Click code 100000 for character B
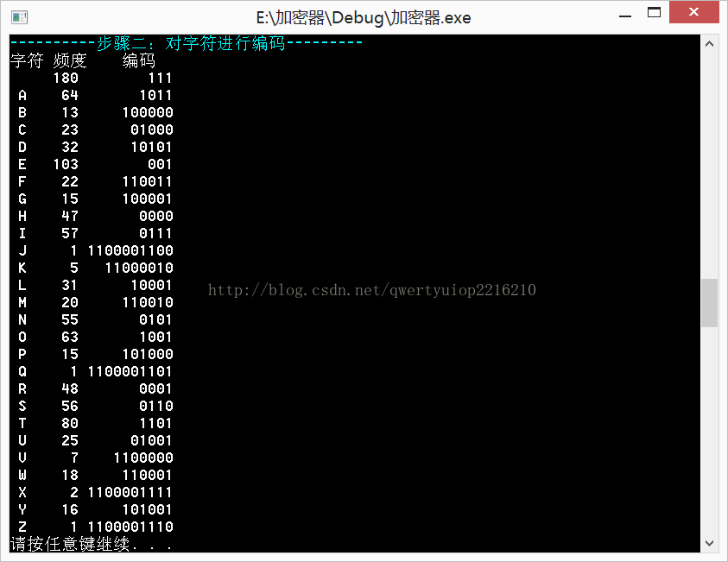The height and width of the screenshot is (562, 728). pos(148,113)
